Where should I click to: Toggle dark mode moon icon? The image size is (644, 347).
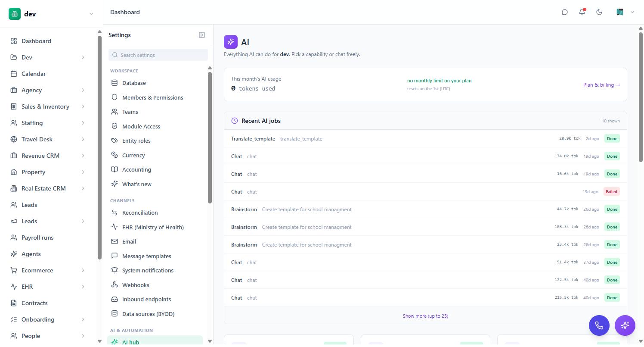click(599, 12)
